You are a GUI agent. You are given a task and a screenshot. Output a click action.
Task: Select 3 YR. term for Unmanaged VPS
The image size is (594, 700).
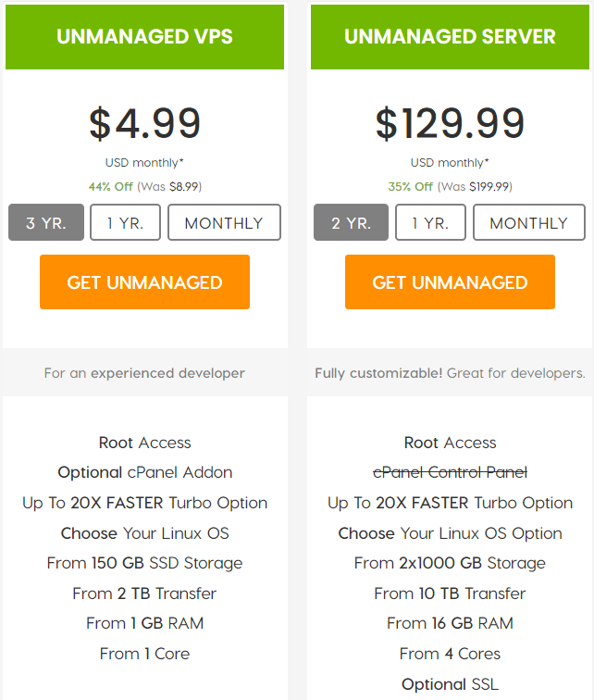[x=46, y=222]
